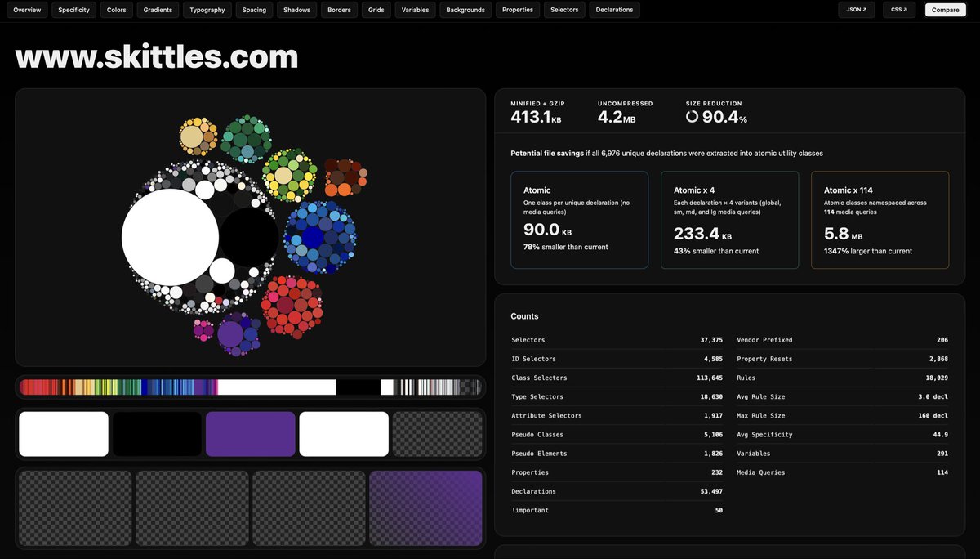Pick the solid black color swatch
The width and height of the screenshot is (980, 559).
157,434
